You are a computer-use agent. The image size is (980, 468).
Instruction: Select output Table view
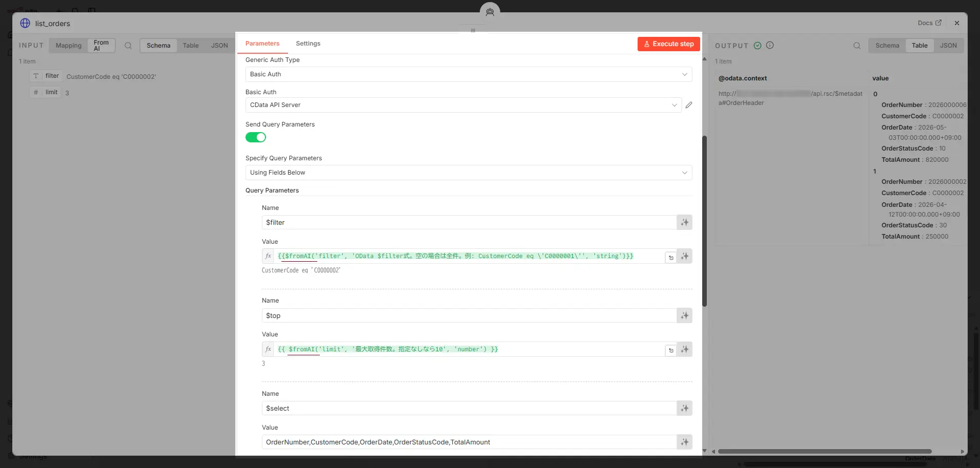tap(920, 46)
